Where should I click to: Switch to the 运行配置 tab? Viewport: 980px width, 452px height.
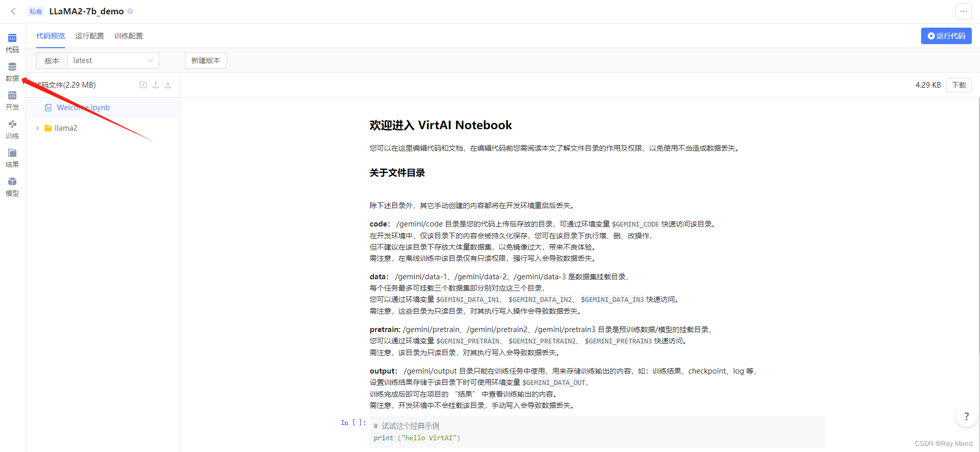click(90, 36)
